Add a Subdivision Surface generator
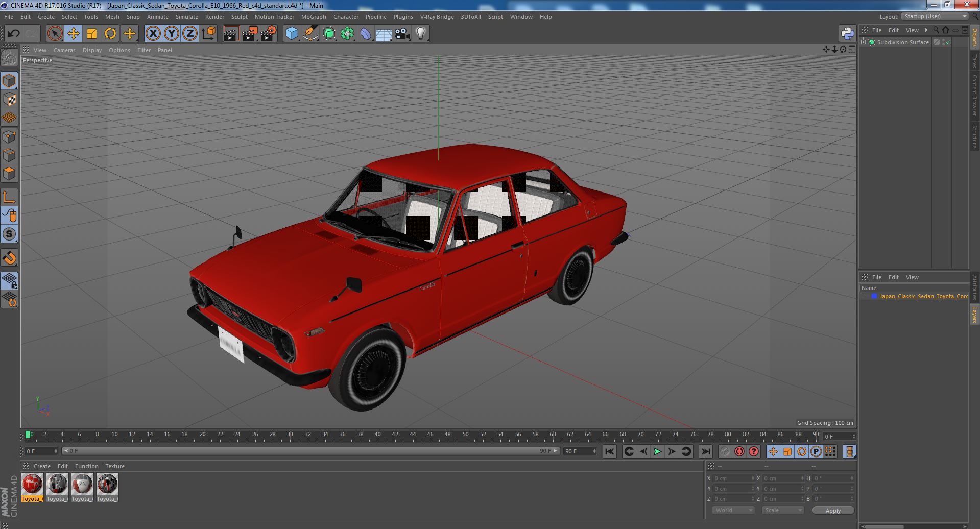The width and height of the screenshot is (980, 529). click(x=329, y=34)
